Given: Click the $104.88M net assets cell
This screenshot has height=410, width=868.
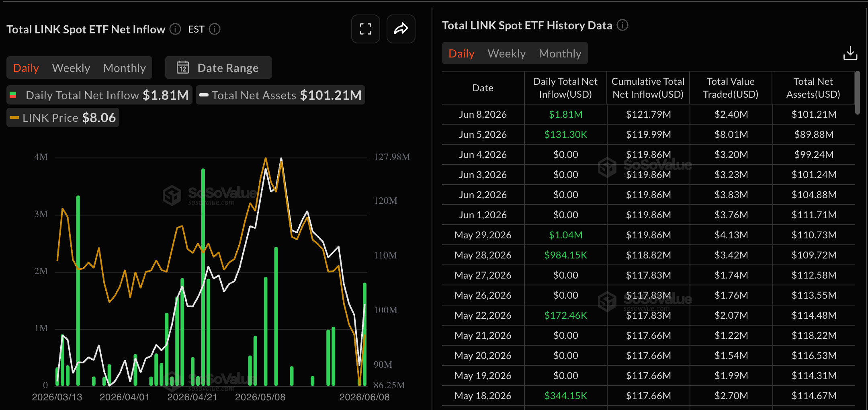Looking at the screenshot, I should point(814,195).
